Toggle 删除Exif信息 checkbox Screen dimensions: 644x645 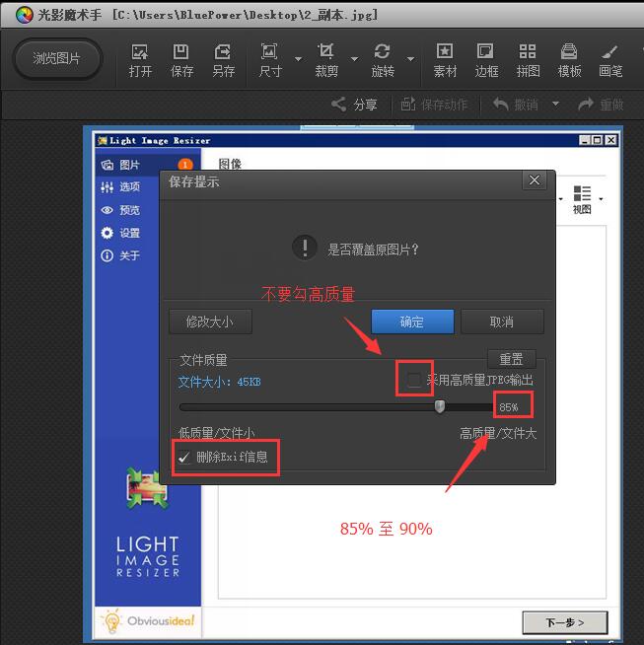tap(183, 457)
